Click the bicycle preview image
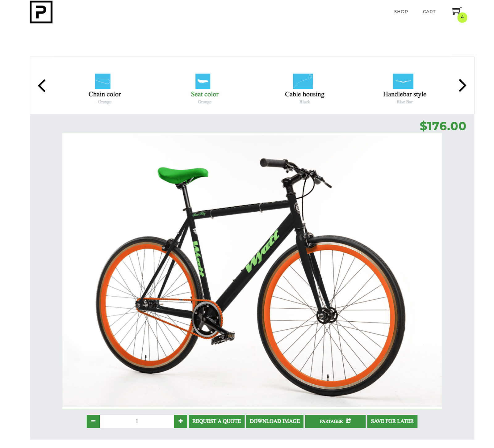494x448 pixels. [x=252, y=271]
